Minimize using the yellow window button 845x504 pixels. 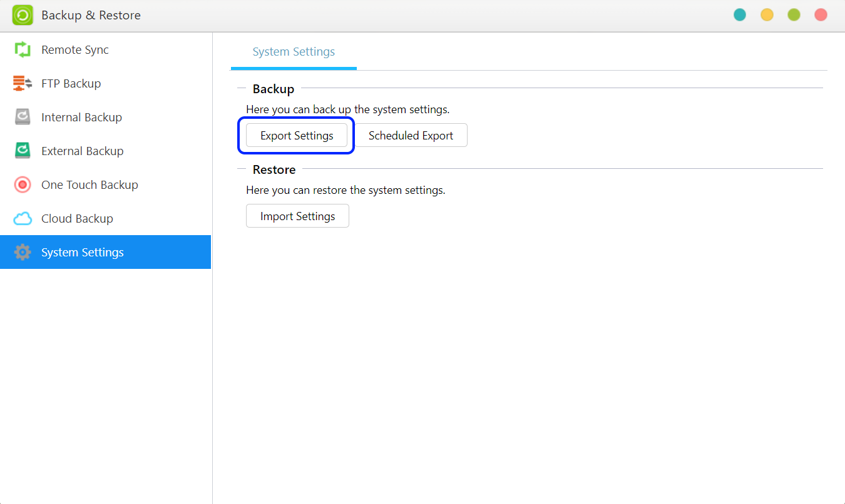[x=767, y=15]
